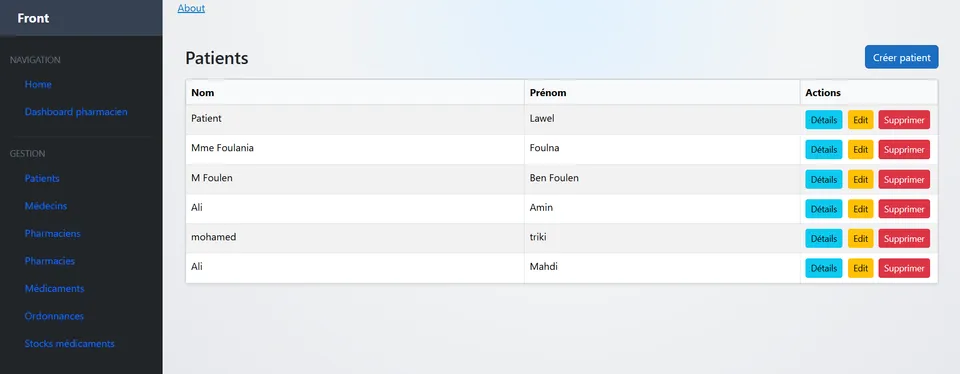Edit the Patient Lawel row

pyautogui.click(x=860, y=120)
